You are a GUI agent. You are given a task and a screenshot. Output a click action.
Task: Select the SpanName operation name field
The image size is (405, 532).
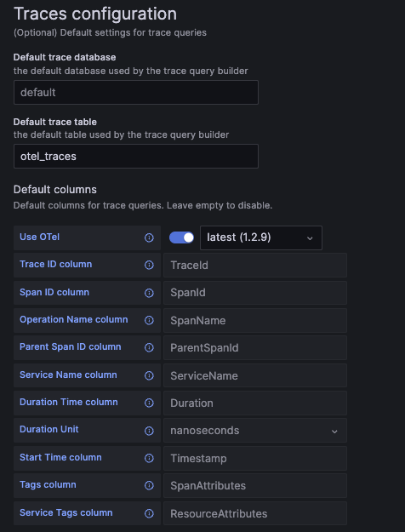[x=255, y=320]
